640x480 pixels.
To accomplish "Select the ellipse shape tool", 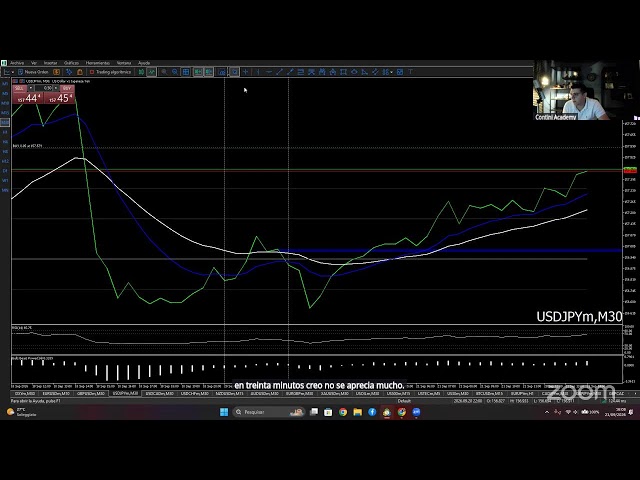I will tap(354, 72).
